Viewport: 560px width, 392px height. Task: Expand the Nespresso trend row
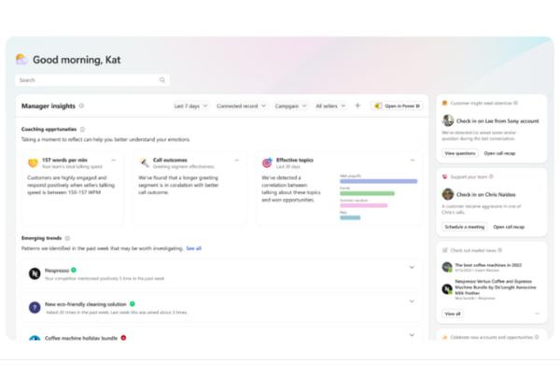(412, 268)
